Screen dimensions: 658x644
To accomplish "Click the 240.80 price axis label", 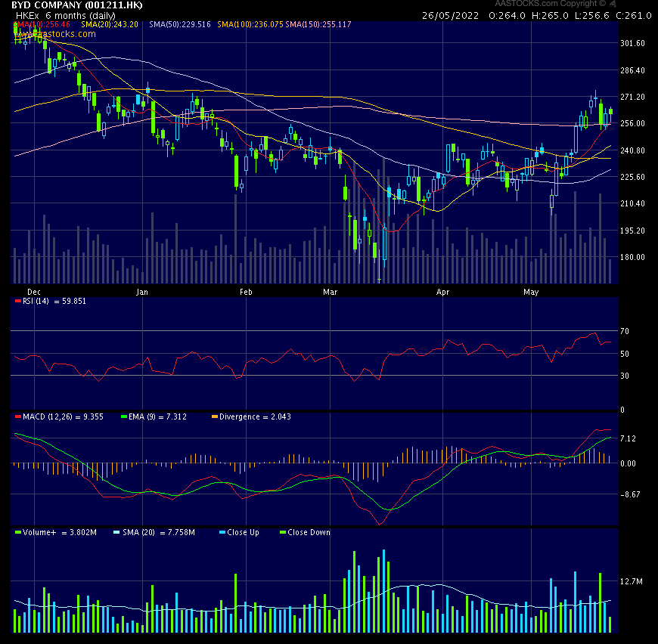I will tap(632, 150).
